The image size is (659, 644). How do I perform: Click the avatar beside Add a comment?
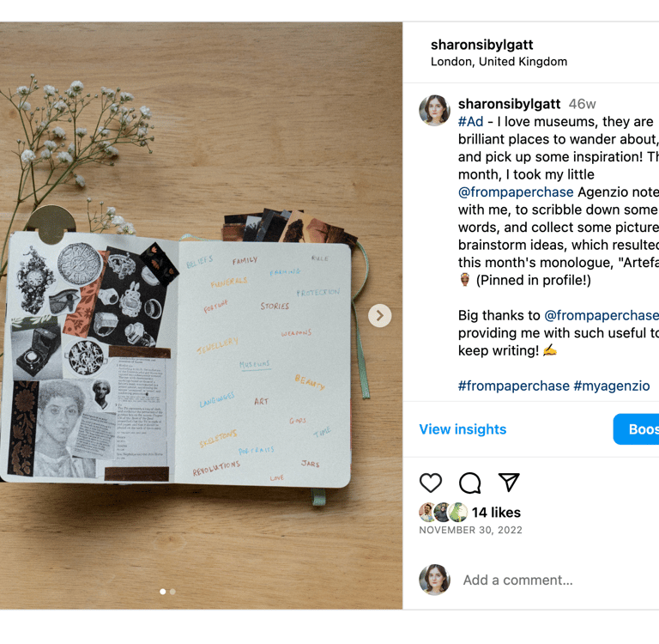(x=434, y=580)
